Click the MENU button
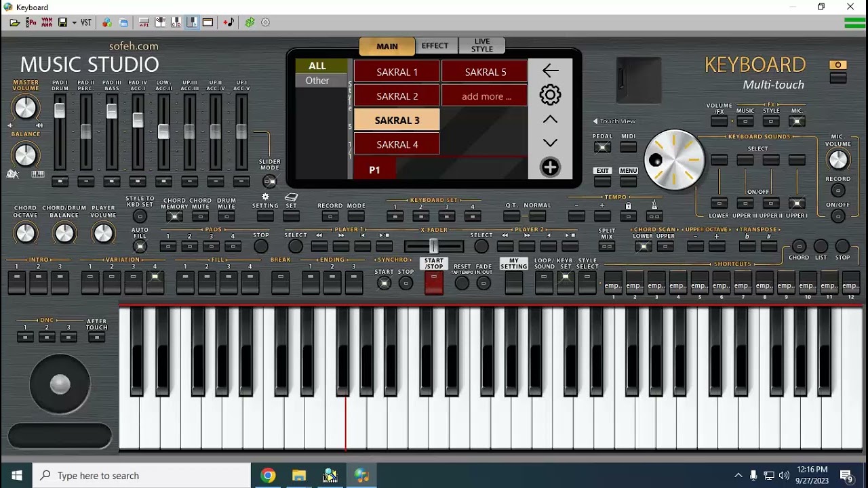868x488 pixels. 628,180
